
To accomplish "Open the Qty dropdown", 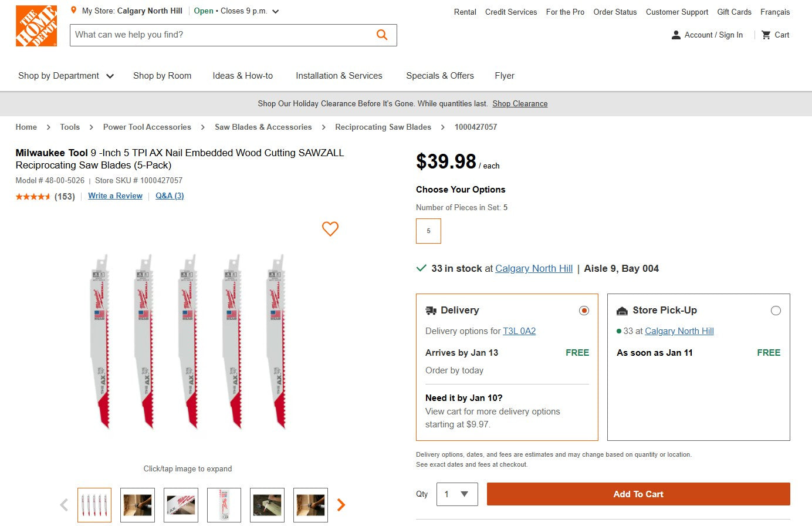I will [457, 494].
